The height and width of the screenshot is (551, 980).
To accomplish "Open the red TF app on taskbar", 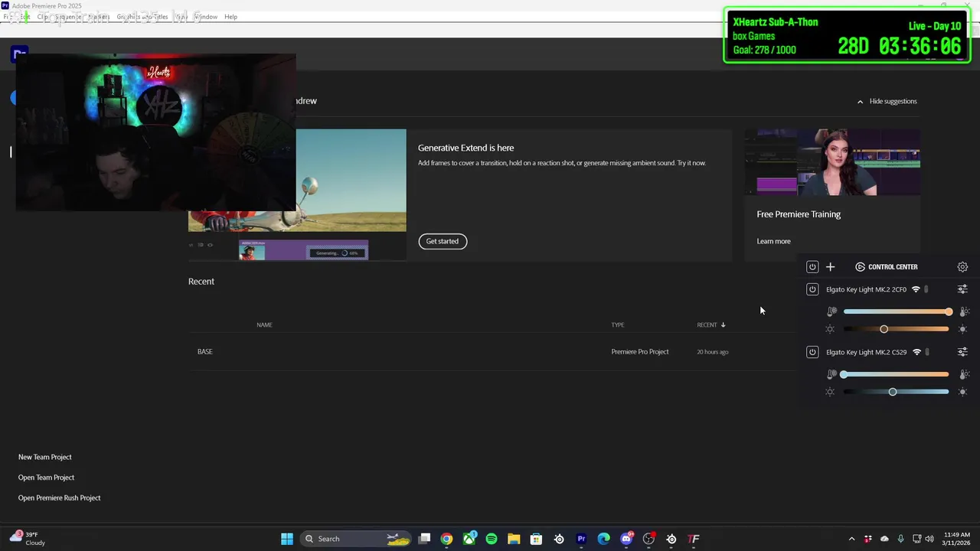I will coord(694,539).
